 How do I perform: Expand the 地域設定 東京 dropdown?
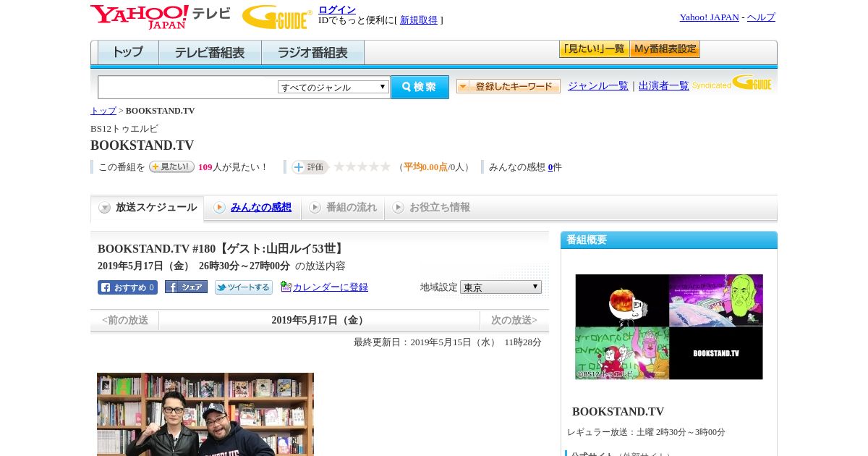501,287
